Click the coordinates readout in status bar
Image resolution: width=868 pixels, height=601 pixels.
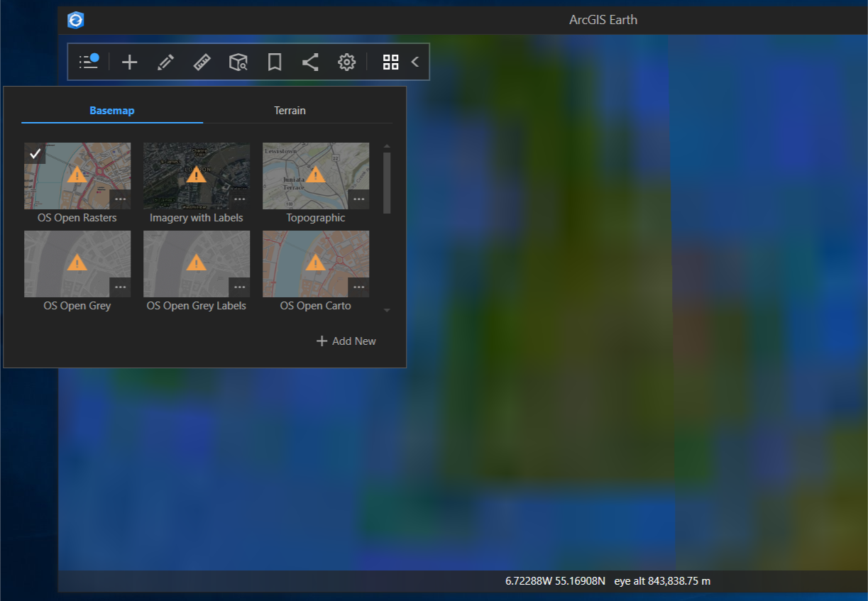[555, 581]
